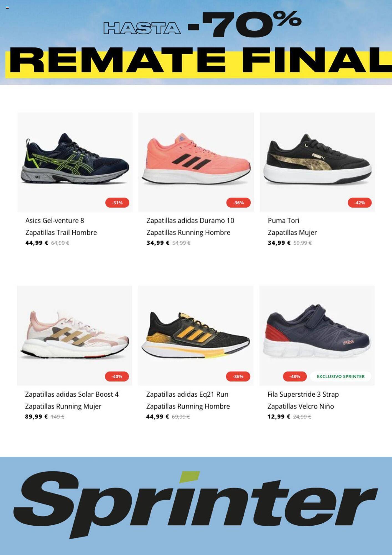Open the Asics Gel-venture 8 shoe image
This screenshot has width=392, height=555.
75,162
